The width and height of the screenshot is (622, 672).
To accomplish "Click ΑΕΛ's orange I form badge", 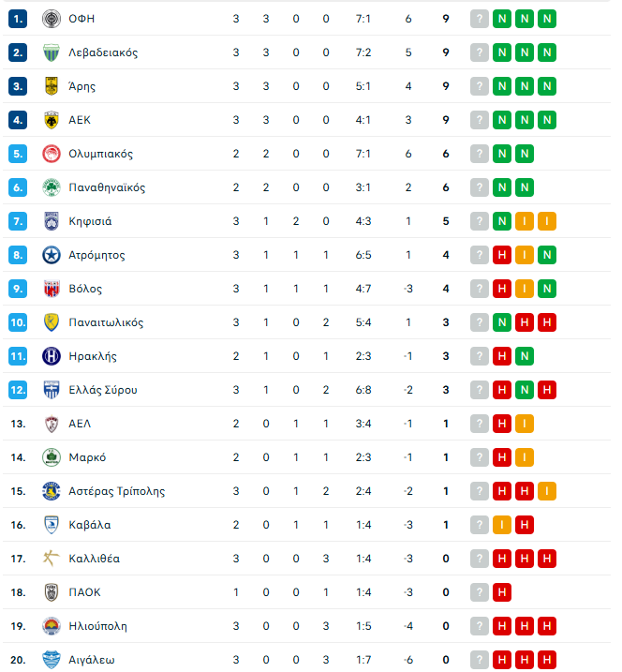I will (525, 424).
